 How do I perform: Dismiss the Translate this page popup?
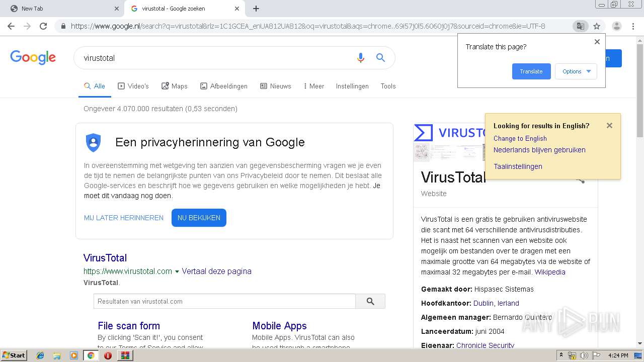pyautogui.click(x=597, y=42)
